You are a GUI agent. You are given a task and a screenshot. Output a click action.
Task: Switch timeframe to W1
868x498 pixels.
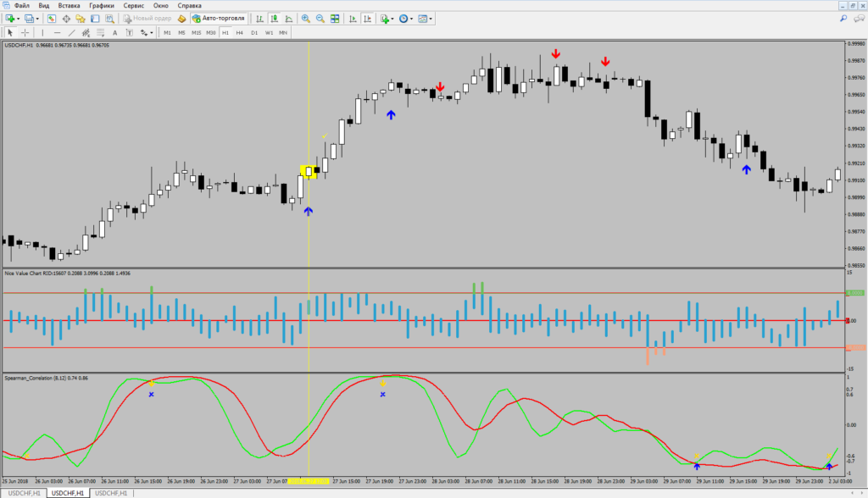click(269, 33)
